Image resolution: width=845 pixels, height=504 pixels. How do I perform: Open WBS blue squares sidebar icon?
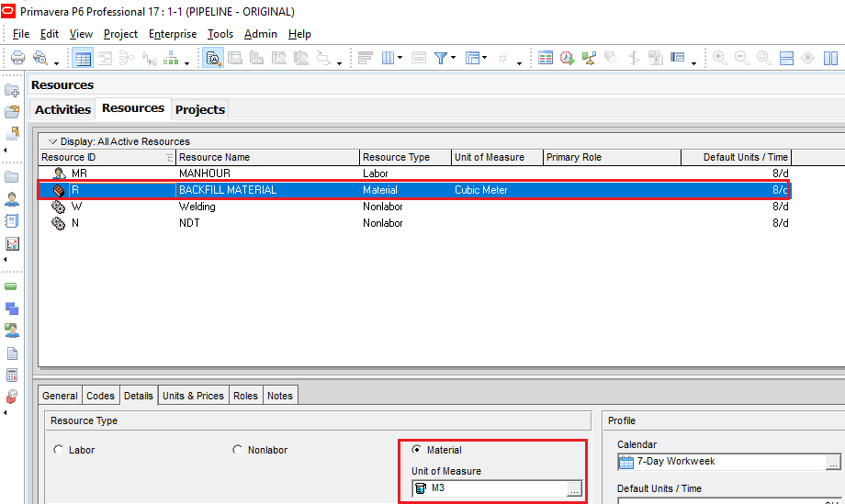point(11,308)
